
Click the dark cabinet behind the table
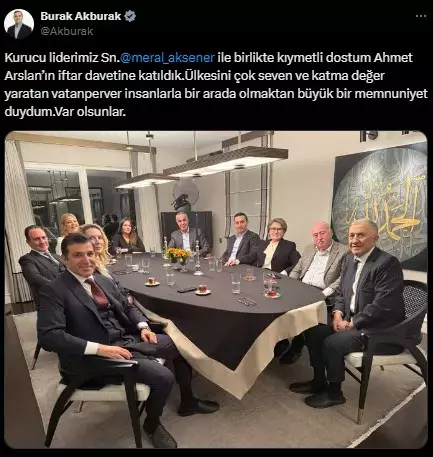click(187, 228)
